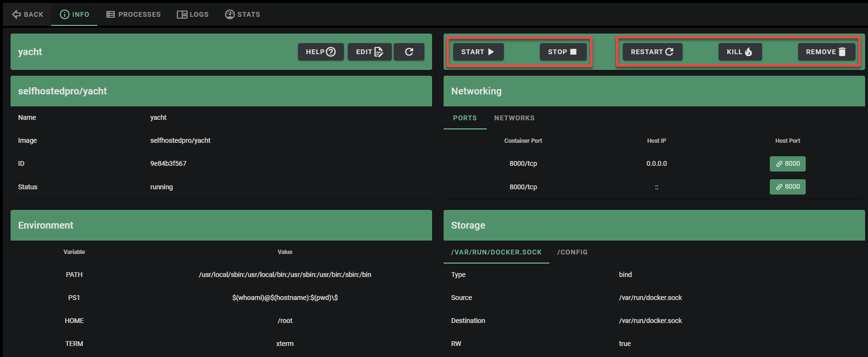This screenshot has height=357, width=868.
Task: Open Help for the yacht container
Action: point(320,52)
